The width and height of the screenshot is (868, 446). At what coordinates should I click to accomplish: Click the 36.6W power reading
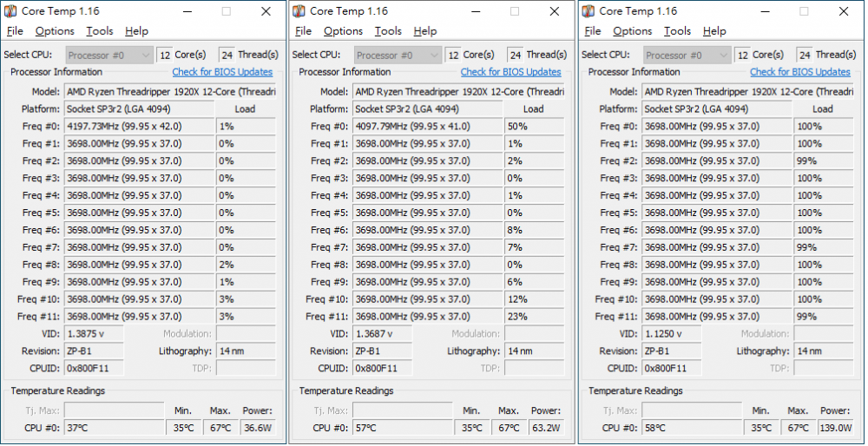click(x=258, y=428)
